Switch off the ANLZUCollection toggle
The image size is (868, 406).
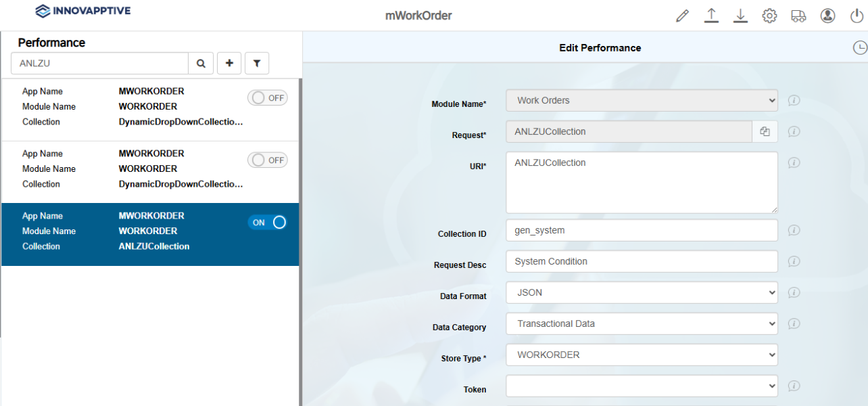click(x=268, y=223)
